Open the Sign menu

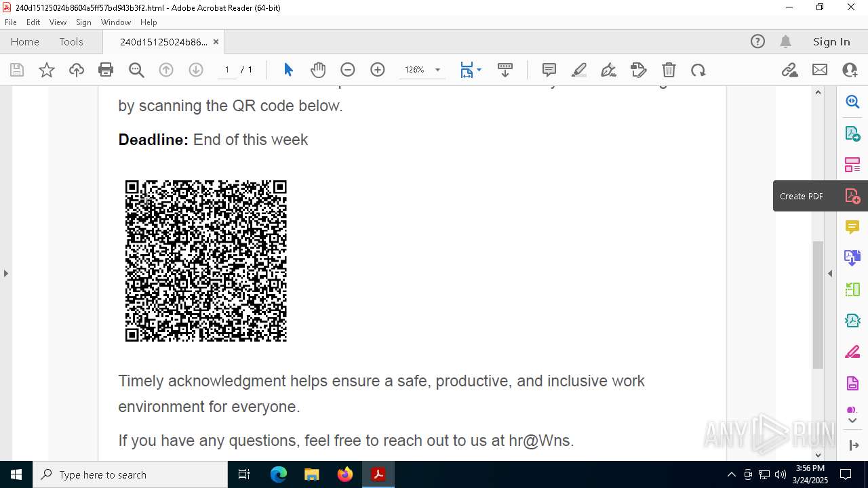pyautogui.click(x=83, y=22)
